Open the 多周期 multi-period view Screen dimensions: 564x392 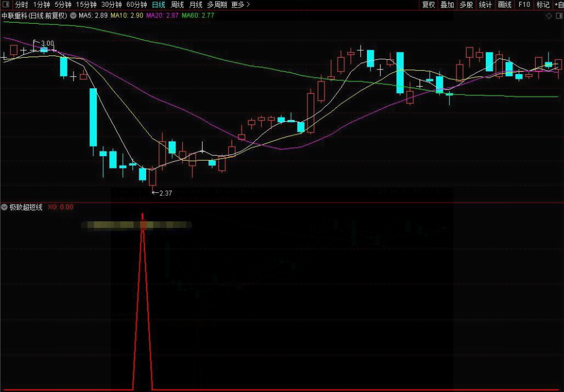(217, 5)
